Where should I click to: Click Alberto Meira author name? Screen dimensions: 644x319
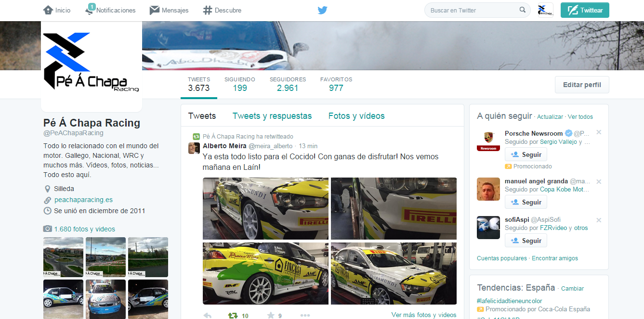[224, 146]
